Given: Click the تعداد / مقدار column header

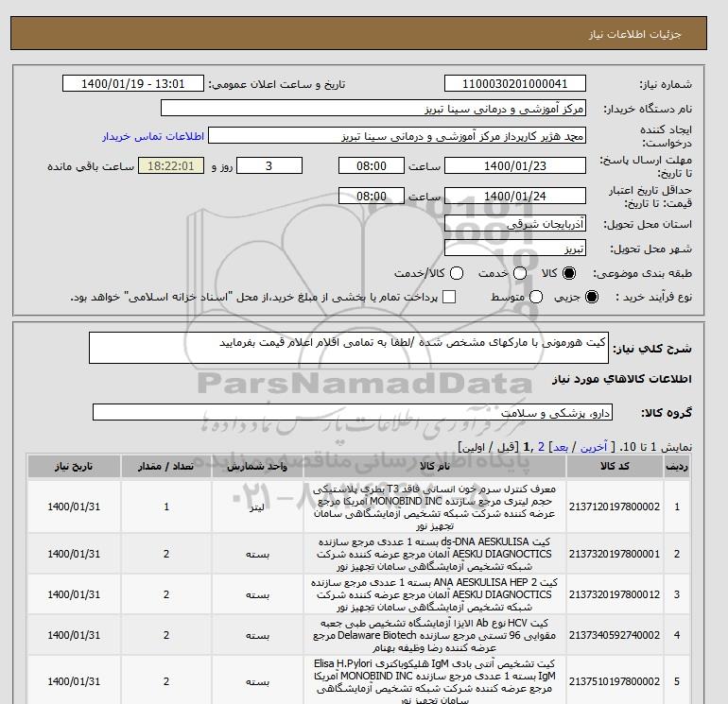Looking at the screenshot, I should 165,467.
